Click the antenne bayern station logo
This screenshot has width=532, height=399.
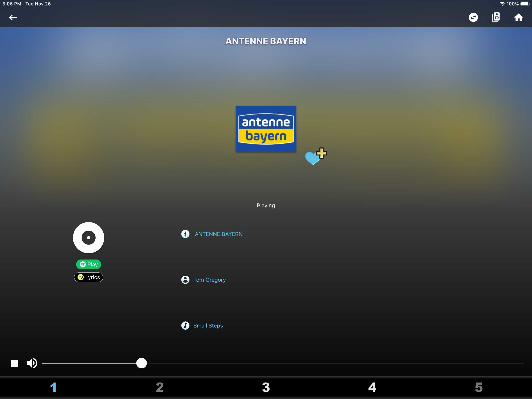click(266, 129)
